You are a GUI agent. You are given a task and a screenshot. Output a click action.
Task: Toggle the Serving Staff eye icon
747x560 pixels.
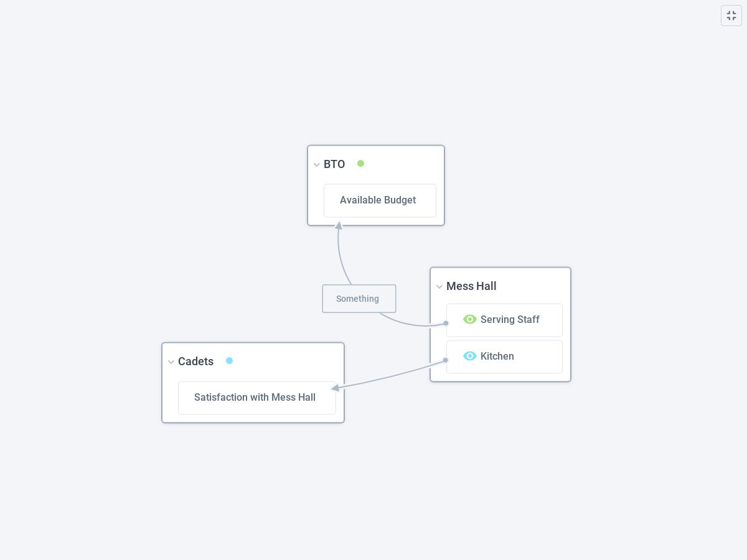pyautogui.click(x=470, y=319)
